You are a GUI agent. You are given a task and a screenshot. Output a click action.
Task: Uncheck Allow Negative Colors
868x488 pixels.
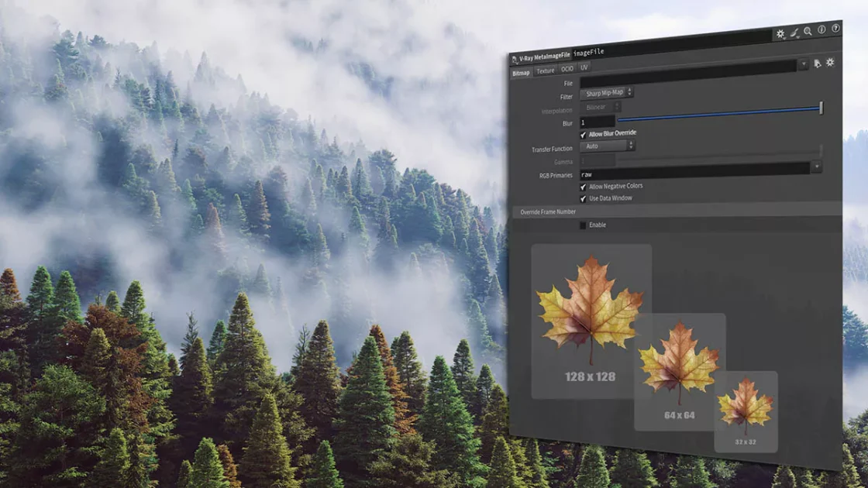coord(581,185)
